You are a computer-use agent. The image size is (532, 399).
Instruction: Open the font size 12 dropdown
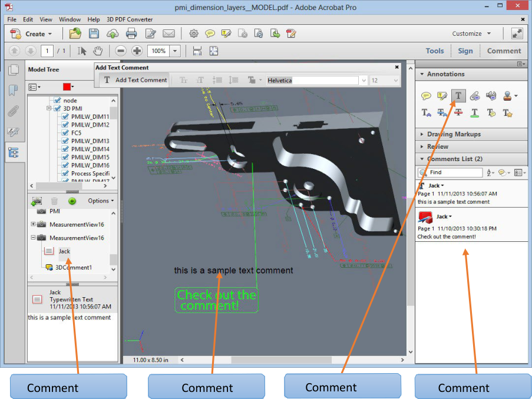click(395, 81)
